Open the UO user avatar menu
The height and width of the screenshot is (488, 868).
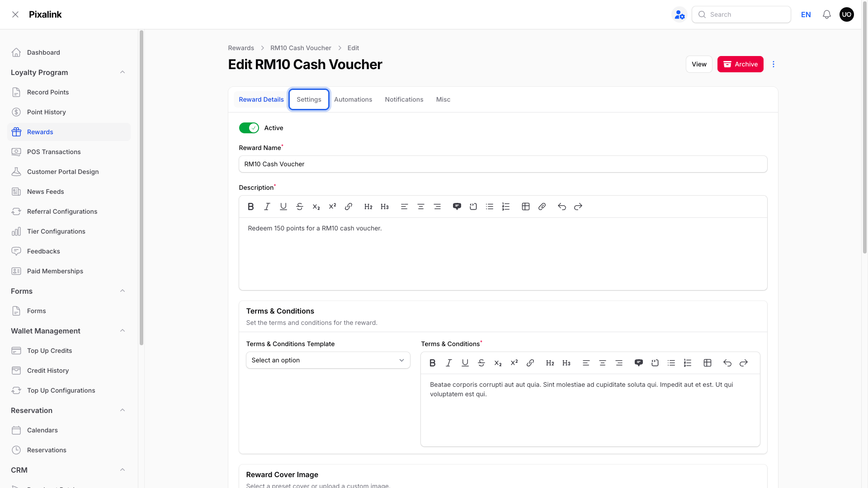(x=847, y=14)
